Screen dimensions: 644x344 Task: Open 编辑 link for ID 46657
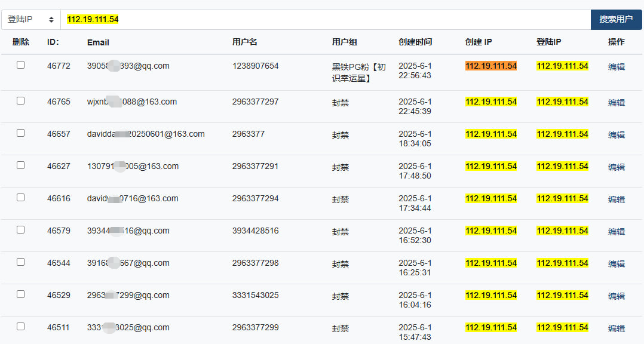[617, 134]
